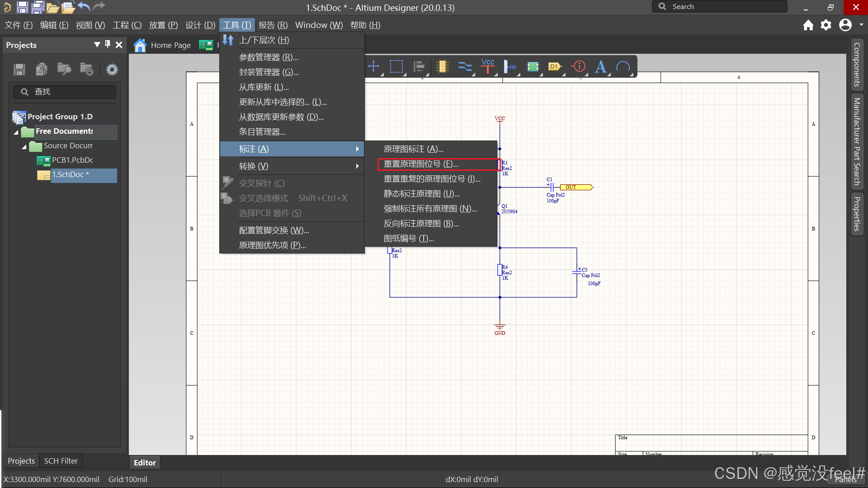Click the 查找 search field
Image resolution: width=868 pixels, height=488 pixels.
(66, 92)
